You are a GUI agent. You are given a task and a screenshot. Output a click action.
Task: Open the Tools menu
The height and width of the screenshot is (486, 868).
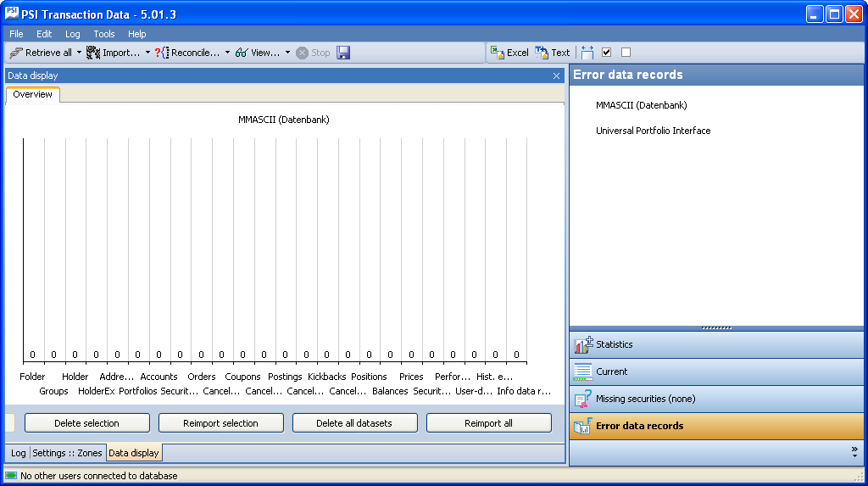(104, 34)
